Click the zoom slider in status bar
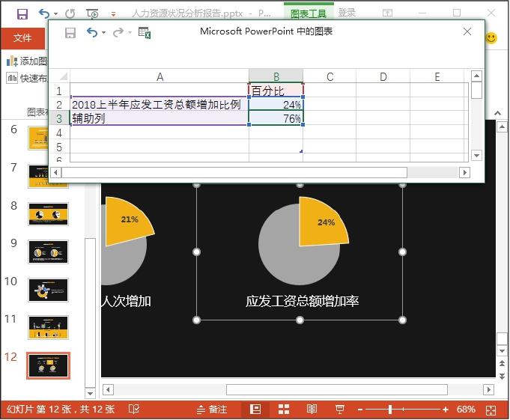Screen dimensions: 510x420 tap(389, 410)
